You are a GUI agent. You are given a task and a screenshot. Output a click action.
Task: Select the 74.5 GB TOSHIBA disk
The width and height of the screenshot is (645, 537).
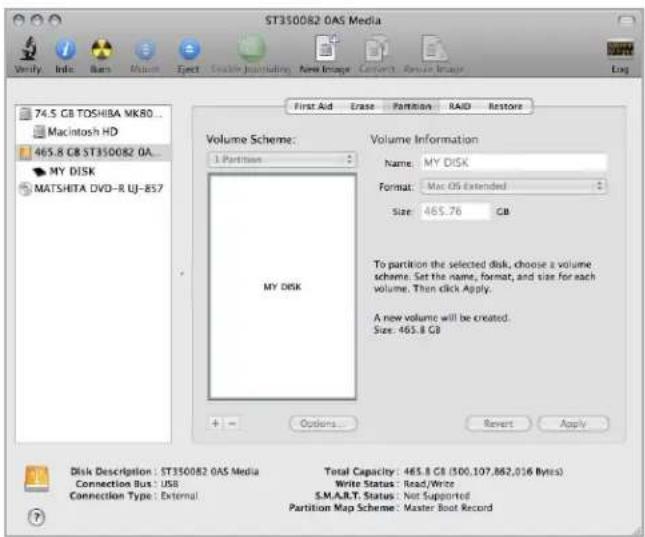click(93, 113)
